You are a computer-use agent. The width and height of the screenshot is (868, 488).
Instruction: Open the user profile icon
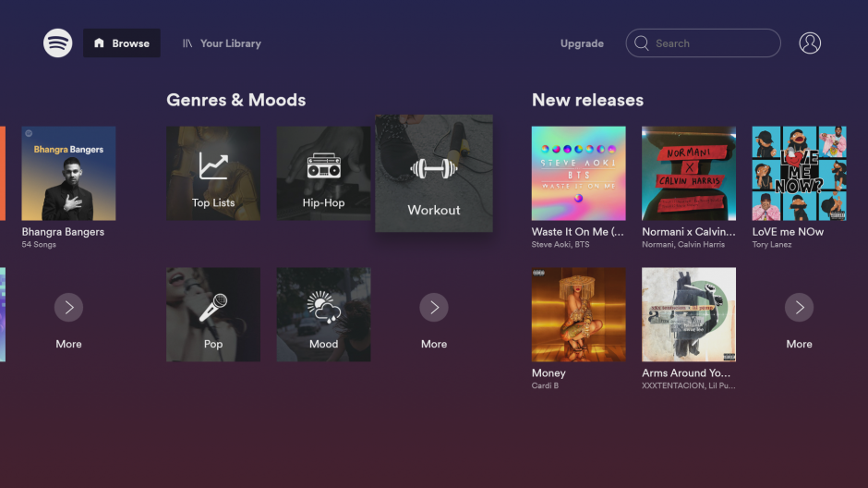click(x=810, y=43)
